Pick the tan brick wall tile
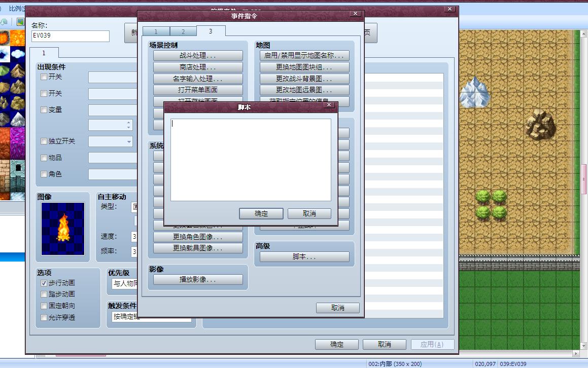 tap(4, 176)
